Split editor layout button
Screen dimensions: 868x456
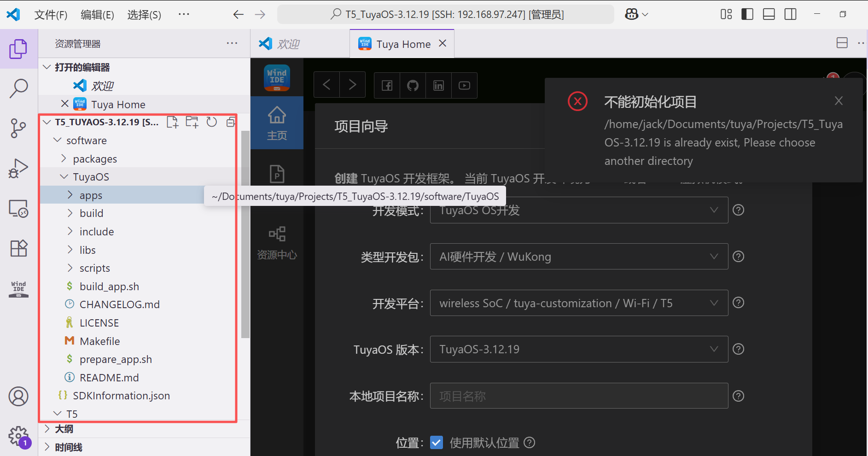coord(842,43)
